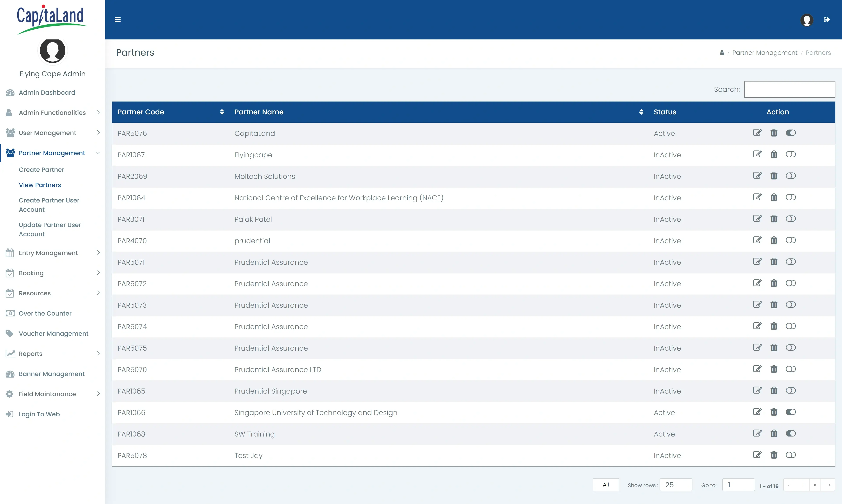842x504 pixels.
Task: Click the hamburger menu icon in header
Action: point(118,20)
